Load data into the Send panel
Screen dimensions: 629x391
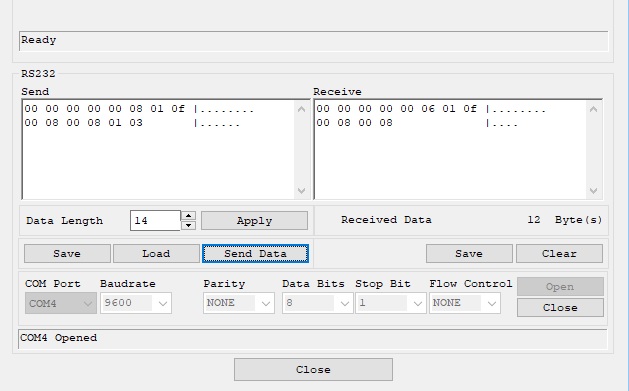[x=156, y=253]
